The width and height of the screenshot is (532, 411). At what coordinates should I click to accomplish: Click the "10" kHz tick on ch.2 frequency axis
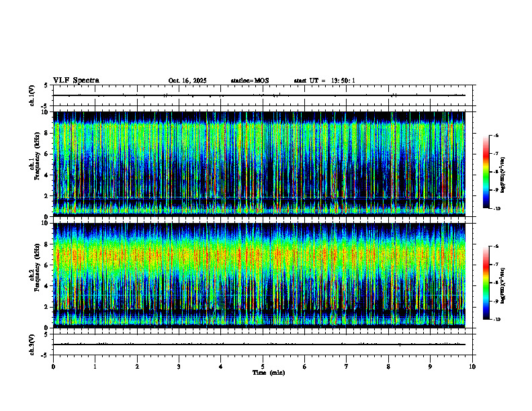46,223
